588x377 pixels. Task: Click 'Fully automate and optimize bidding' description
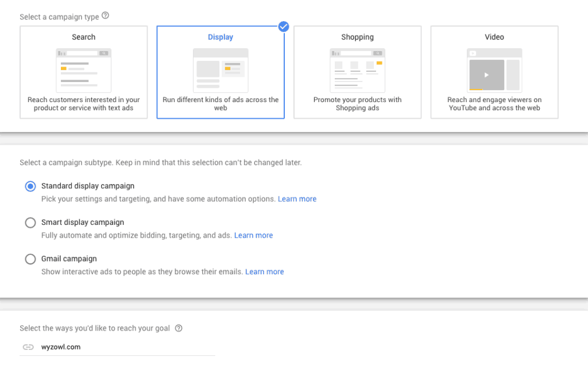pyautogui.click(x=137, y=235)
